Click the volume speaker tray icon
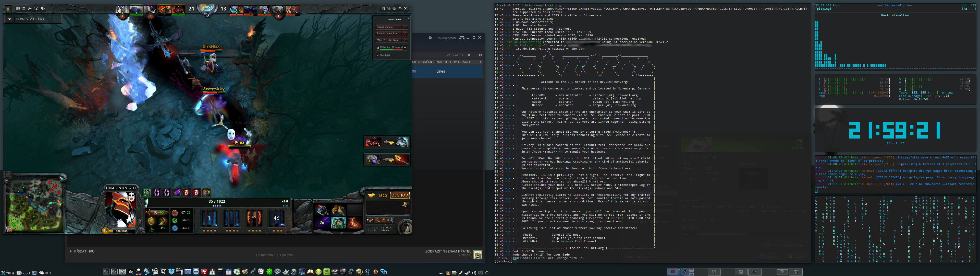Screen dimensions: 980x276 [474, 273]
